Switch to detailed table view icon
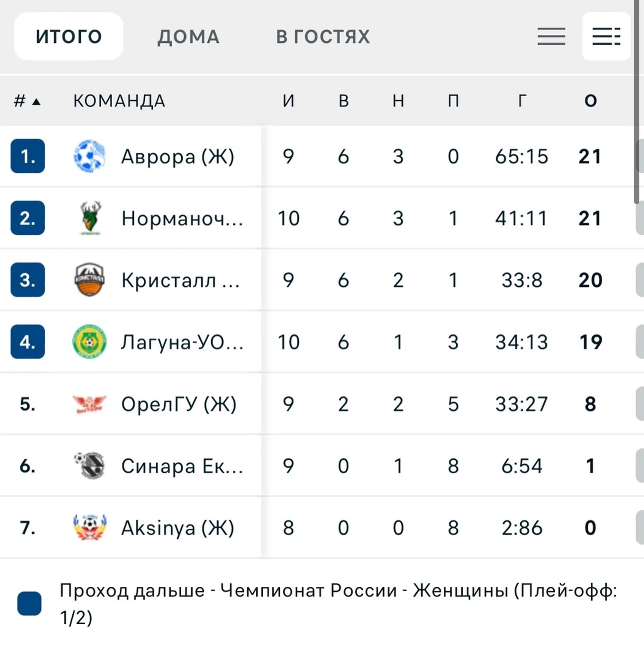The width and height of the screenshot is (644, 660). coord(607,37)
